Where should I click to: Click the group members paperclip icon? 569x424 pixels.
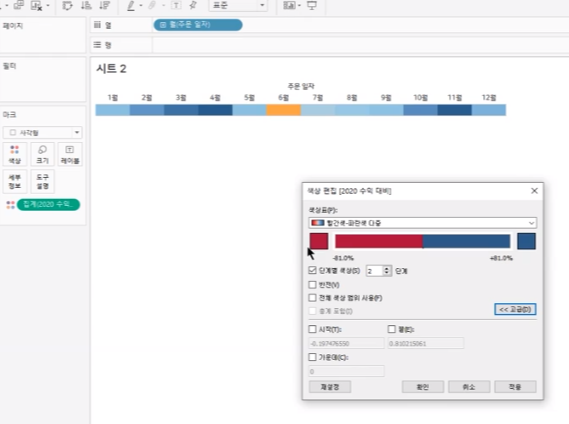152,5
